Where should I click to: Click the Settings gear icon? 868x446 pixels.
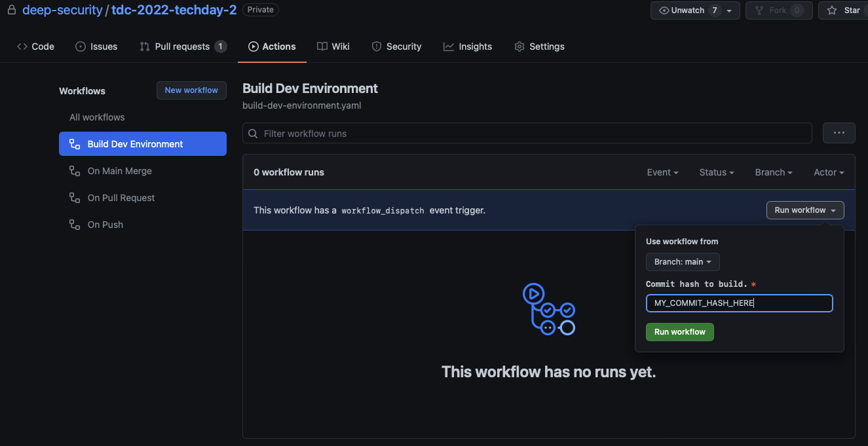pos(519,46)
